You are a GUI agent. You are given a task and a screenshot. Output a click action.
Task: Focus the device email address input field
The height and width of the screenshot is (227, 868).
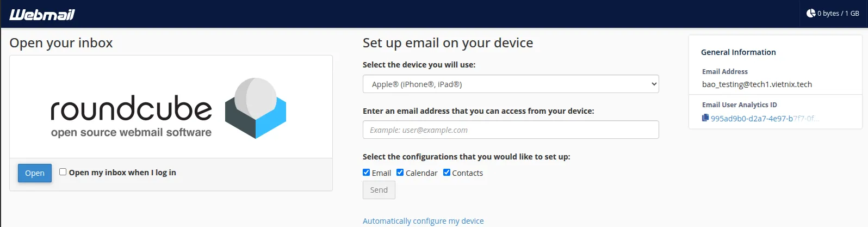(x=510, y=130)
